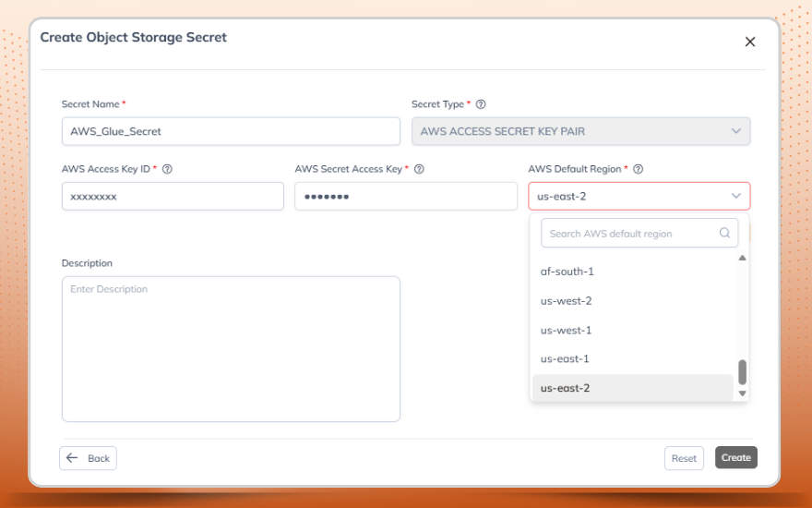Image resolution: width=812 pixels, height=508 pixels.
Task: Click the Secret Name input field
Action: [x=231, y=131]
